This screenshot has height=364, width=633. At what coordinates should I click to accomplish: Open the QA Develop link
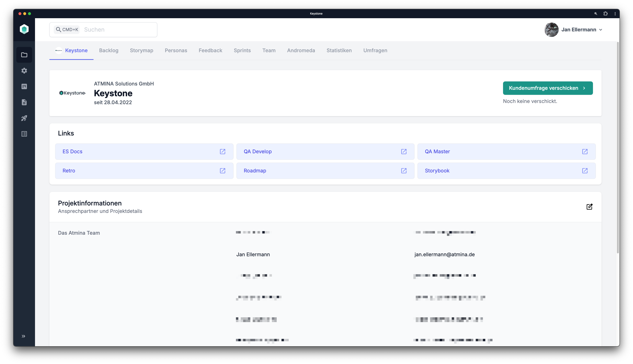point(325,152)
